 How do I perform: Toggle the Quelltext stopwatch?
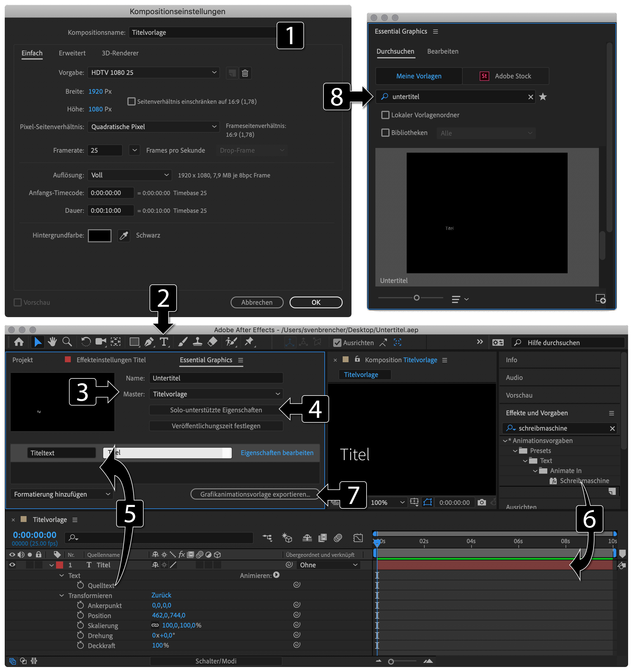[81, 585]
